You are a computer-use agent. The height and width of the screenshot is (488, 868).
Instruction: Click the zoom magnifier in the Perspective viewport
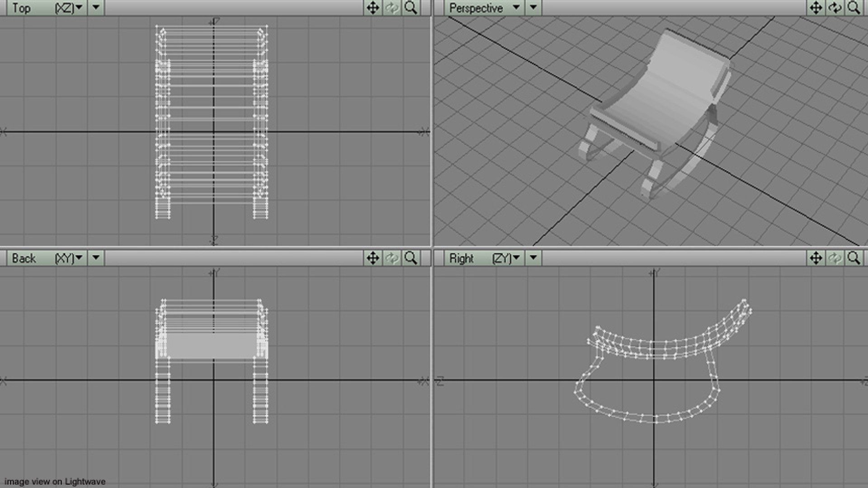pyautogui.click(x=854, y=8)
